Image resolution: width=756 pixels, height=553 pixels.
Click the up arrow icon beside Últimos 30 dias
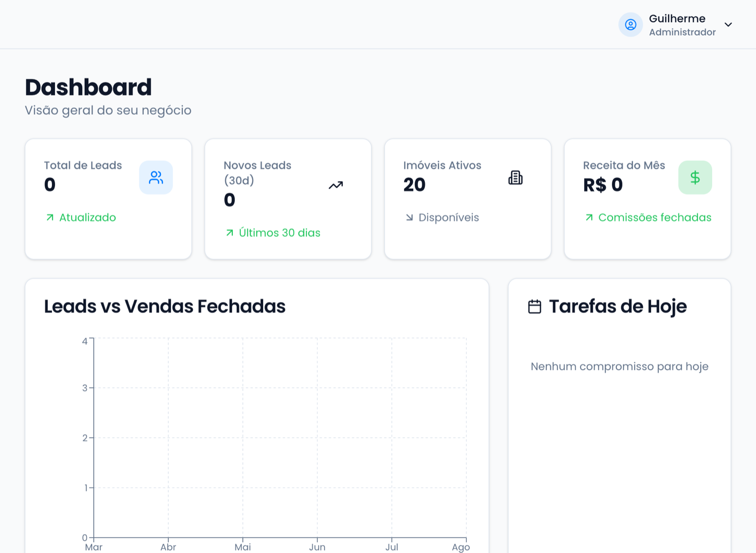(230, 233)
